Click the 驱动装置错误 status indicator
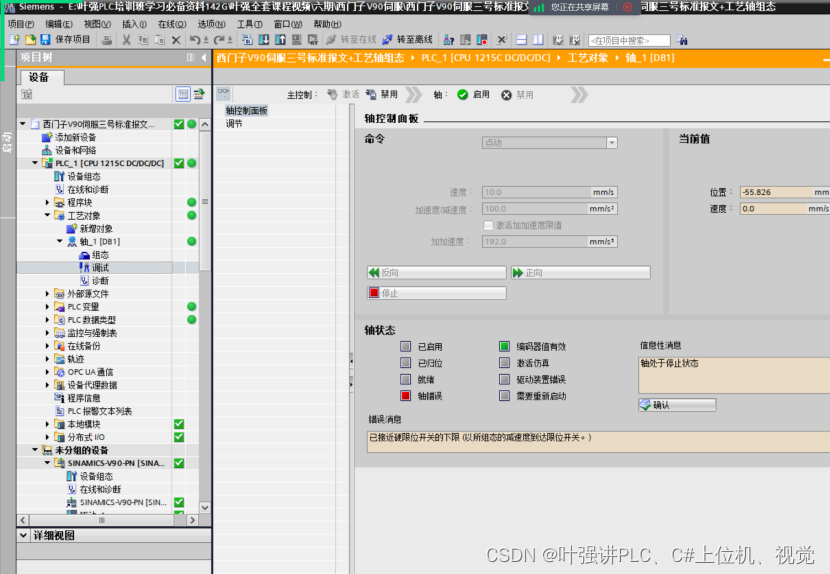This screenshot has width=830, height=574. point(504,379)
